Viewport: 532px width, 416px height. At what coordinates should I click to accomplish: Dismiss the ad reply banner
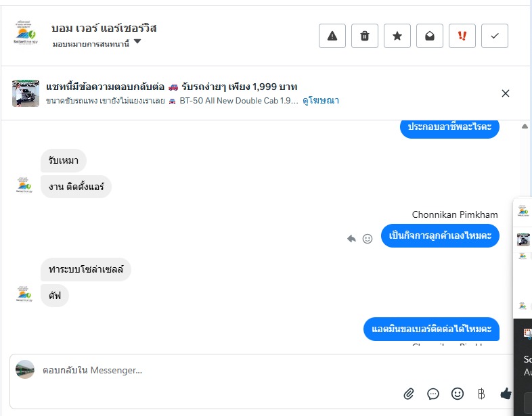pyautogui.click(x=505, y=93)
